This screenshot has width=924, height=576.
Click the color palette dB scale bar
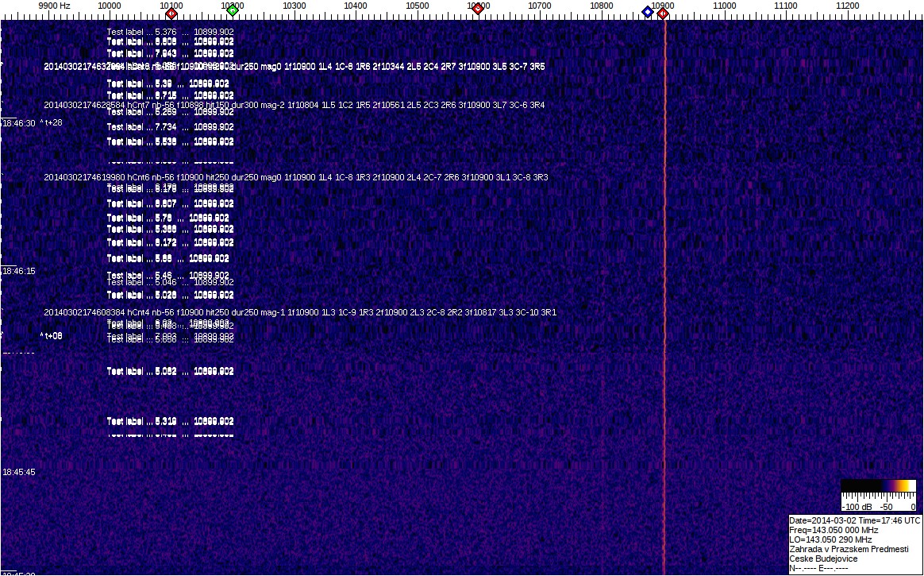[x=878, y=487]
